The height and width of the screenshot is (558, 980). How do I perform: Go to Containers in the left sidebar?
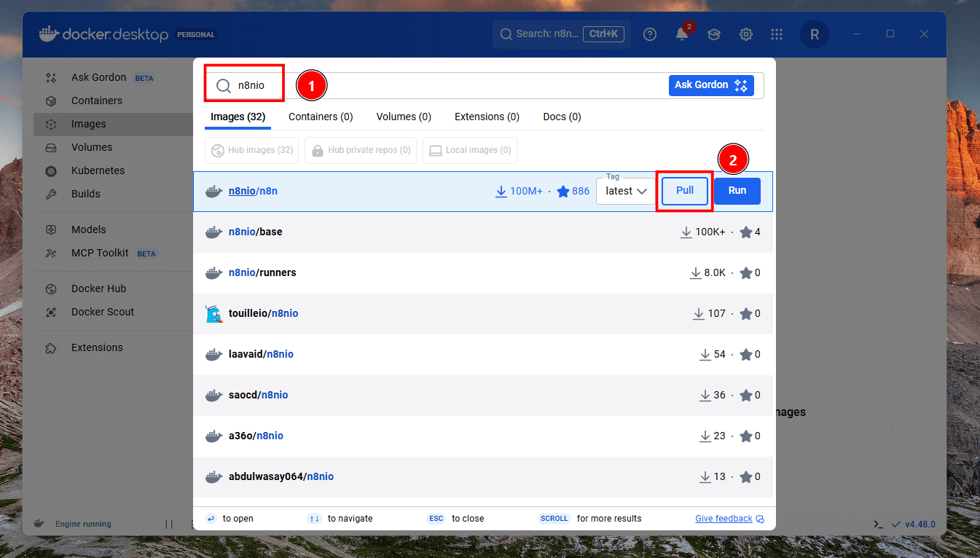[x=97, y=101]
